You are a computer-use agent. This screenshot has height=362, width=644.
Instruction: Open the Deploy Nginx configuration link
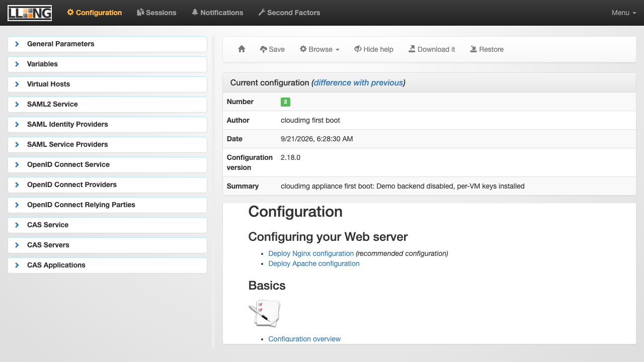click(x=311, y=253)
